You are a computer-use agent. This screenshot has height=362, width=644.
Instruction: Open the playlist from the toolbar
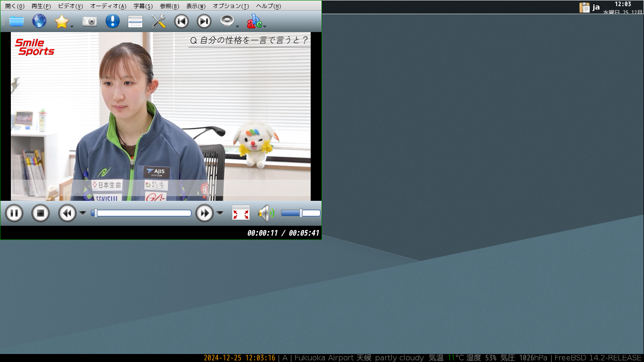point(135,21)
